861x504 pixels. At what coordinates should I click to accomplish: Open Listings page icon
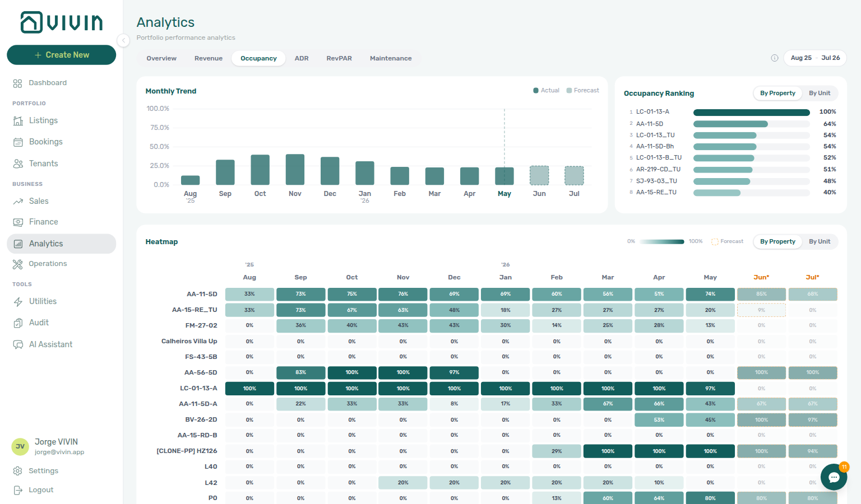(x=18, y=120)
